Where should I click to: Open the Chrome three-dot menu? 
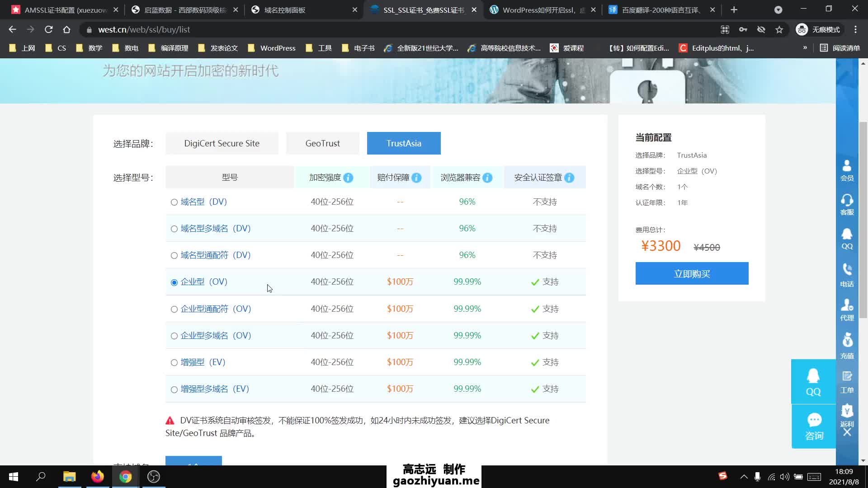pos(855,29)
